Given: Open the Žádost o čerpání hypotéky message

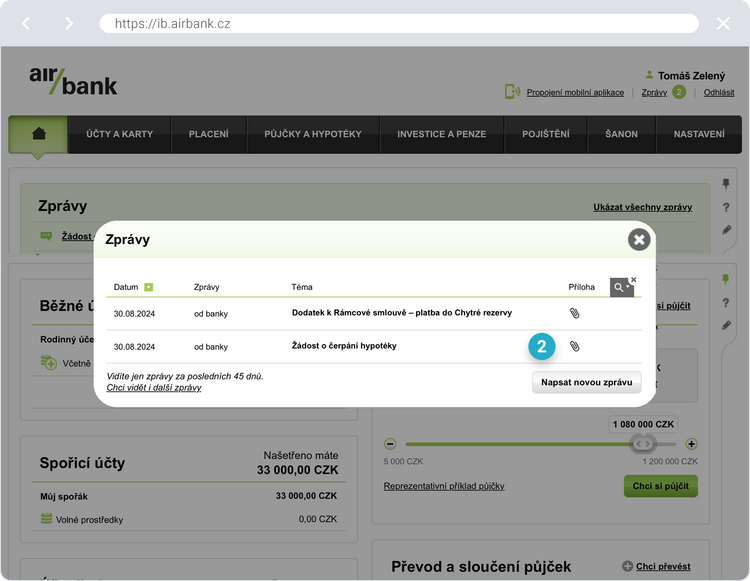Looking at the screenshot, I should [x=344, y=346].
